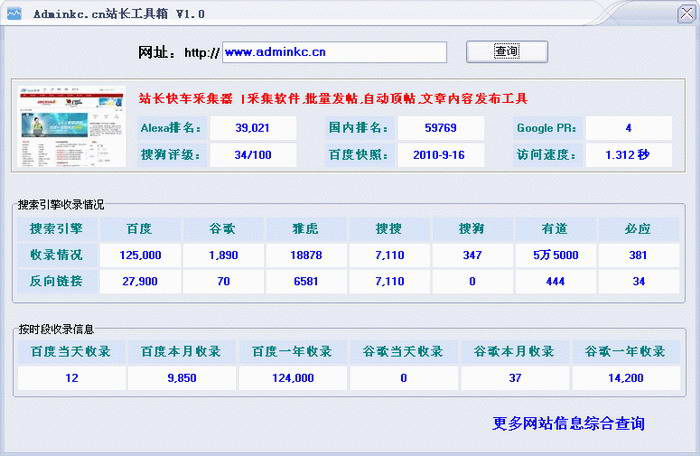Screen dimensions: 700x456
Task: Select Google PR value 4
Action: pyautogui.click(x=629, y=128)
